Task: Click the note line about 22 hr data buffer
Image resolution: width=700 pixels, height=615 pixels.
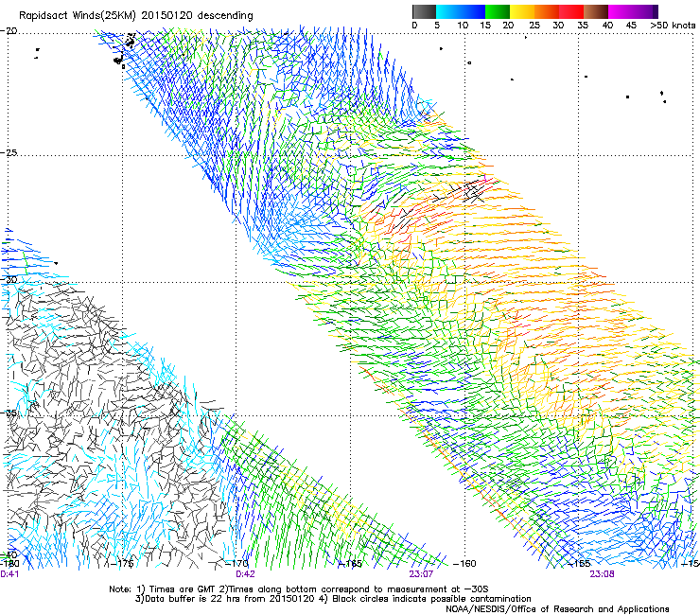Action: pos(333,599)
